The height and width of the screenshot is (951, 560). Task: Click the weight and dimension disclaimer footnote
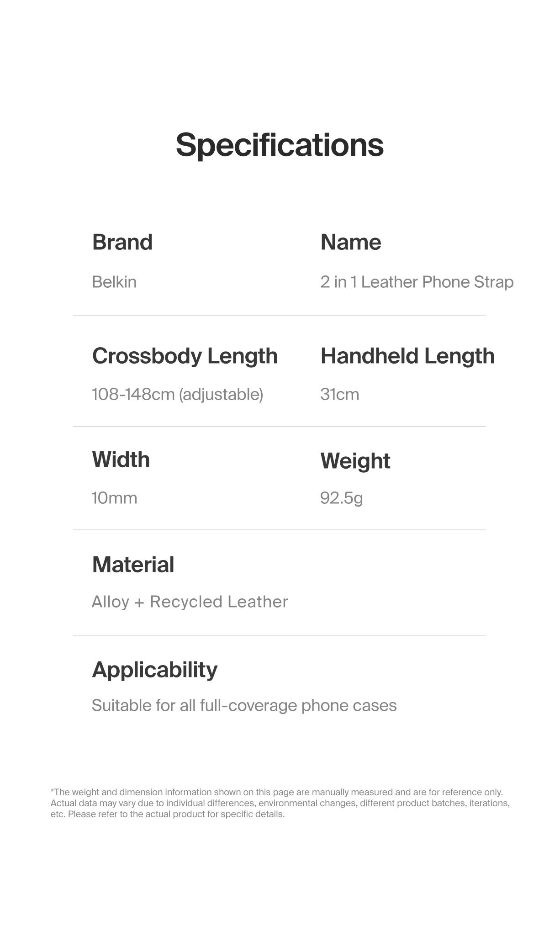pyautogui.click(x=280, y=803)
